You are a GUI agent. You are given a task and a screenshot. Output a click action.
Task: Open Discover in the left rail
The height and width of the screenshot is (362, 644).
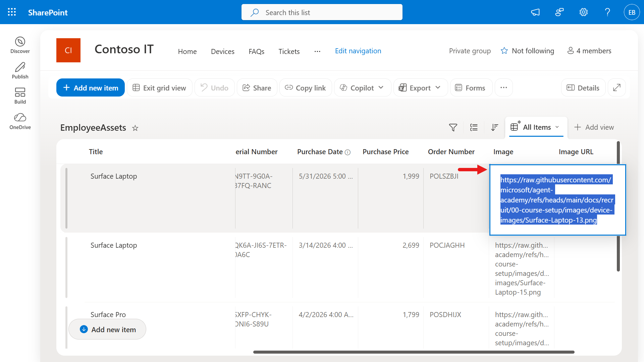point(20,45)
